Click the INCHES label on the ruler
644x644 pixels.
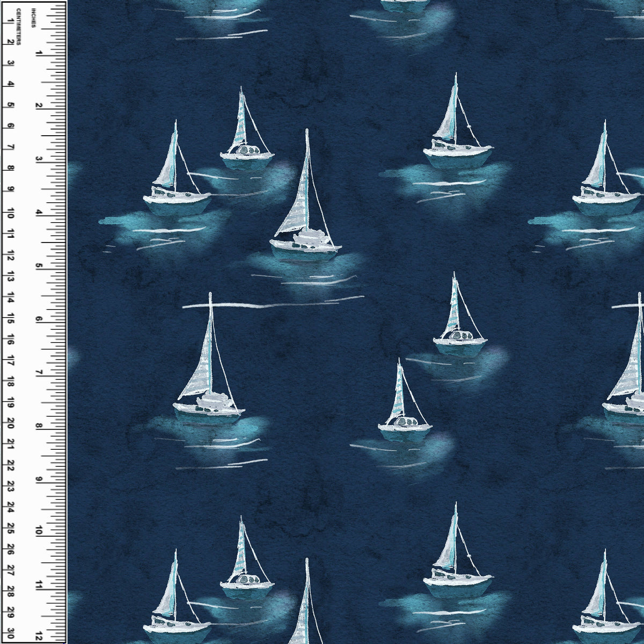coord(33,19)
